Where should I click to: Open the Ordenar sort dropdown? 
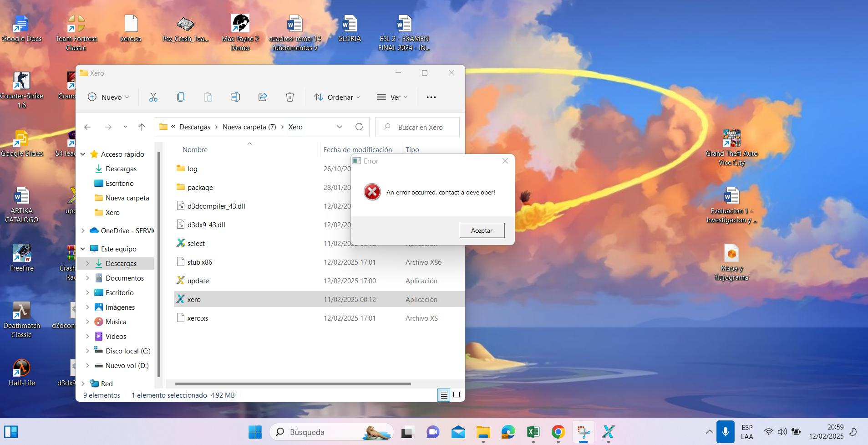click(x=337, y=97)
